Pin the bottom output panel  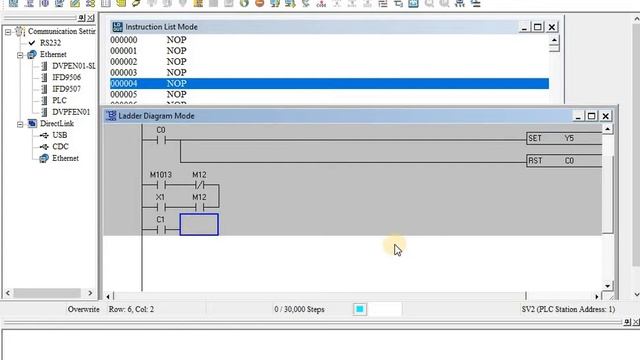coord(627,322)
